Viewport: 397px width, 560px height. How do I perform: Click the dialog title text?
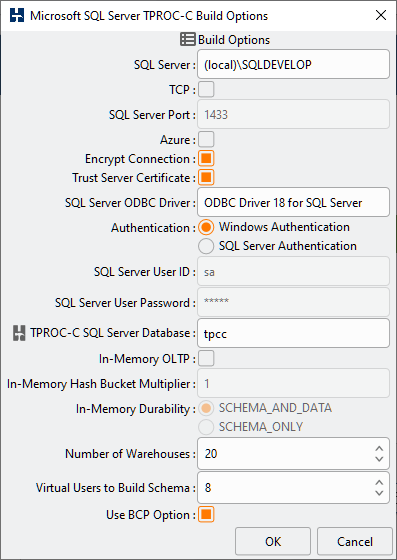(x=149, y=16)
